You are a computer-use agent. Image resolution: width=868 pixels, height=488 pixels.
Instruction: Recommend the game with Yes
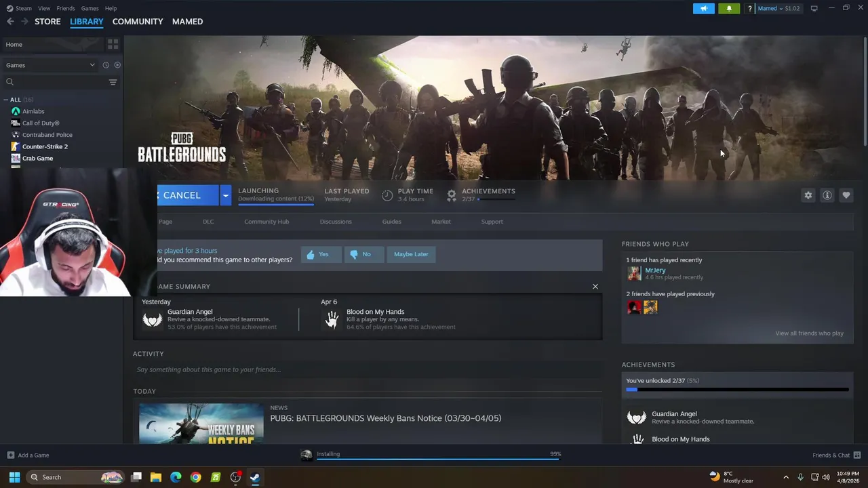coord(321,254)
